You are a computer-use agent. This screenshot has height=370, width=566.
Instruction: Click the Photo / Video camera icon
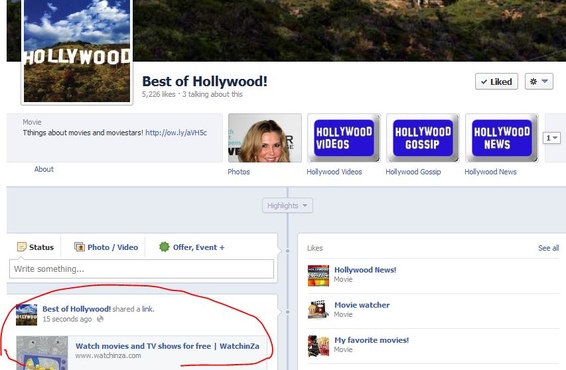point(79,247)
